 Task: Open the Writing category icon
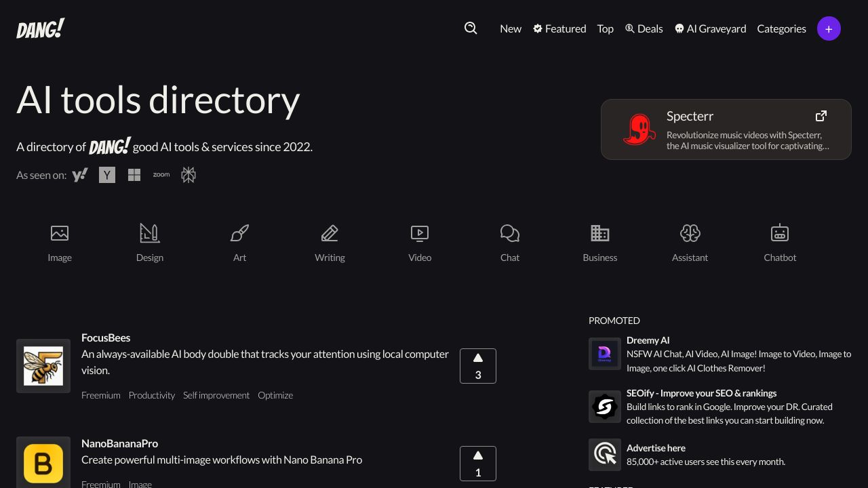(x=330, y=233)
